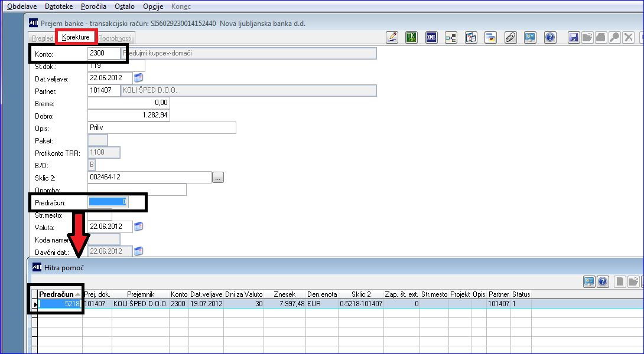Viewport: 644px width, 354px height.
Task: Click the pencil edit icon in toolbar
Action: [x=393, y=37]
